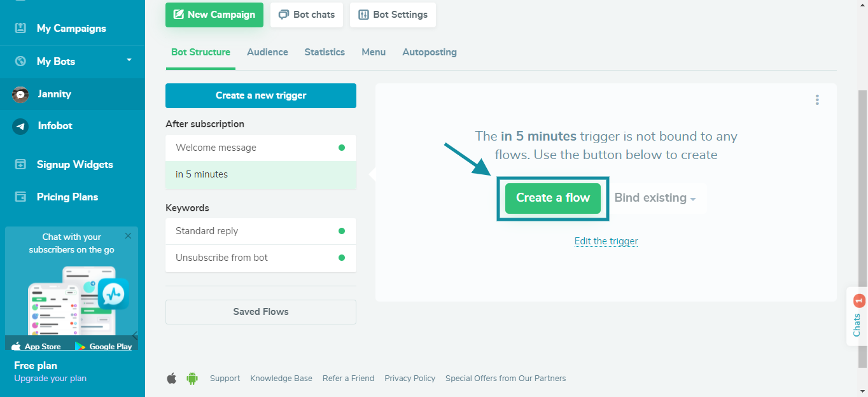This screenshot has height=397, width=868.
Task: Click the Create a flow button
Action: click(x=552, y=198)
